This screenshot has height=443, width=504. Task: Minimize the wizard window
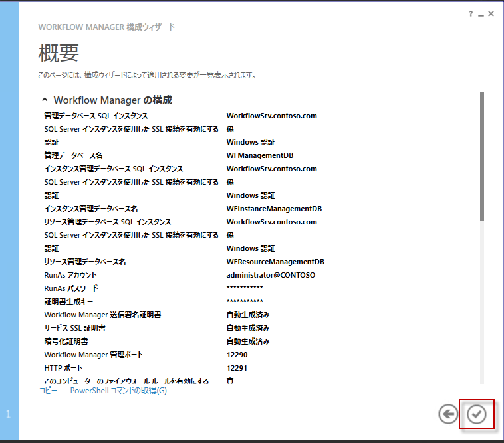(481, 15)
